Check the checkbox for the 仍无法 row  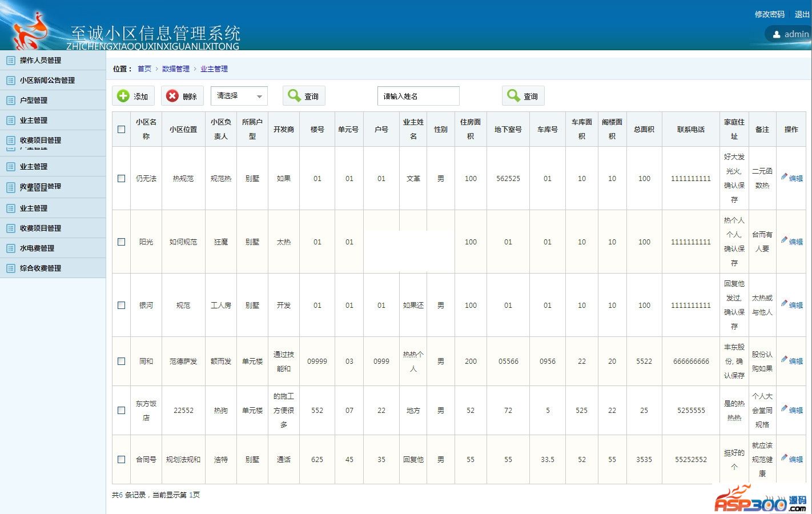click(121, 178)
